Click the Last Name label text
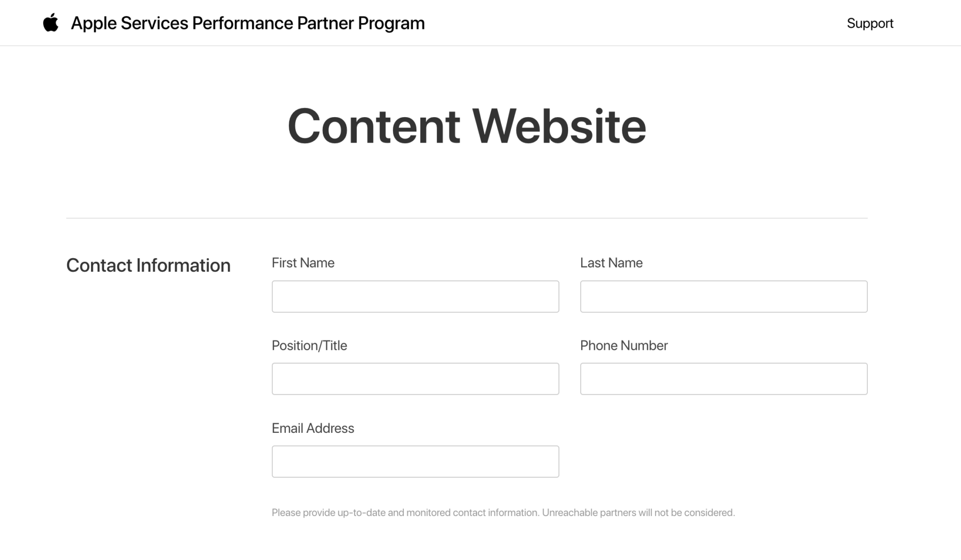Image resolution: width=961 pixels, height=560 pixels. 611,263
